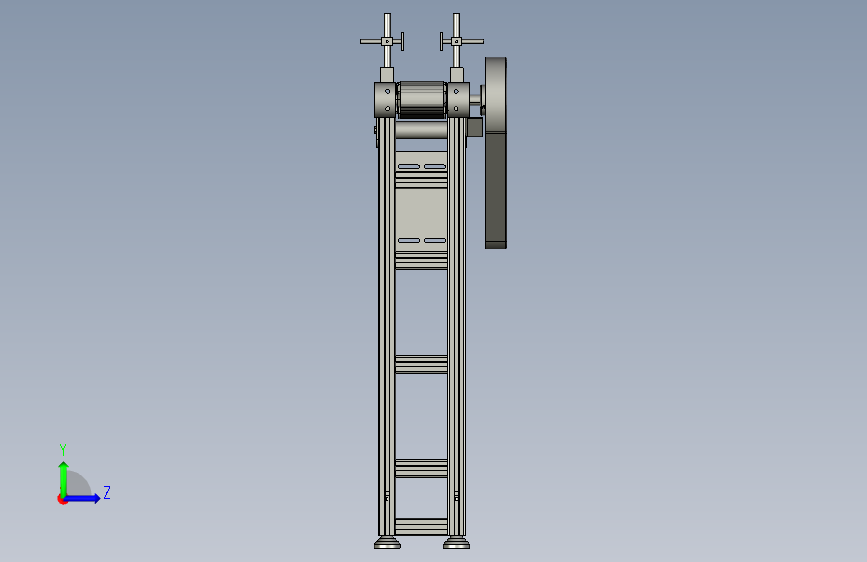This screenshot has width=867, height=562.
Task: Select the left adjustment screw handle on top
Action: [x=383, y=41]
